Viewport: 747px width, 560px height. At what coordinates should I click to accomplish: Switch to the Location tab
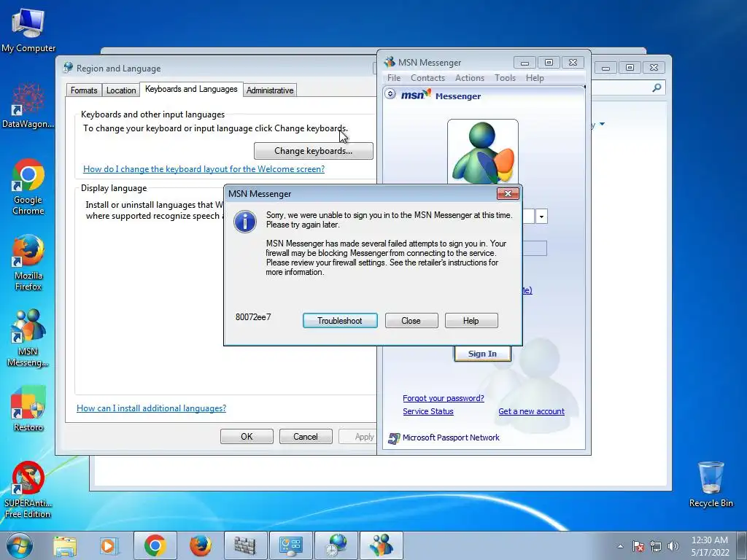[121, 90]
